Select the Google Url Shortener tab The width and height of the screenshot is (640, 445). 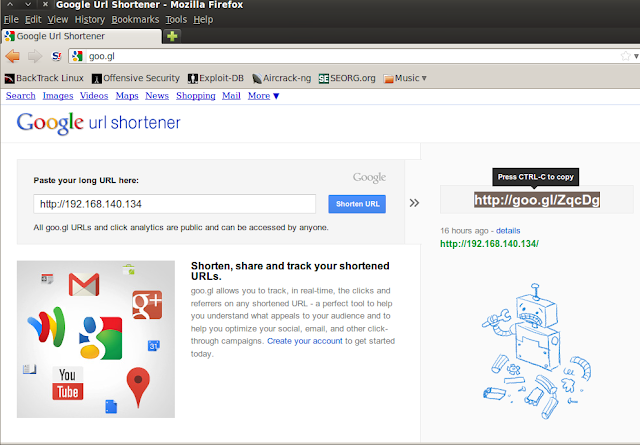(x=82, y=36)
